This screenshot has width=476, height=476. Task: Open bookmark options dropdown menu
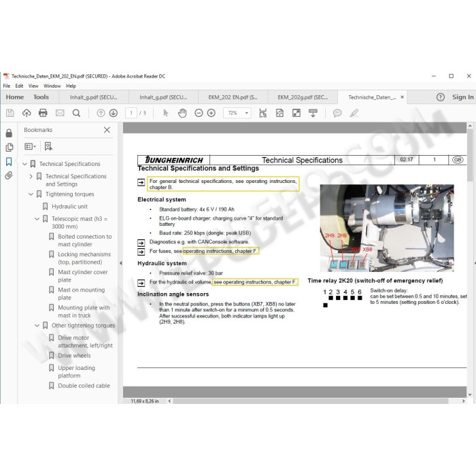pos(30,147)
